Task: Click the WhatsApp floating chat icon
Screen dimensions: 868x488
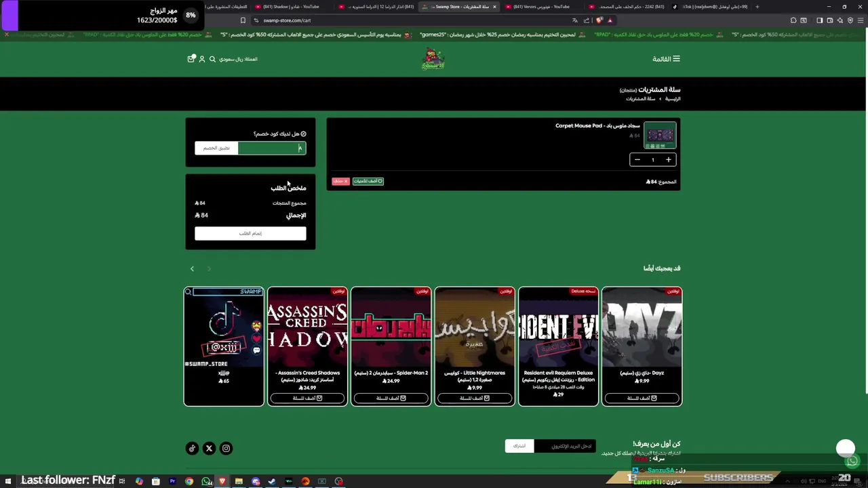Action: pos(852,462)
